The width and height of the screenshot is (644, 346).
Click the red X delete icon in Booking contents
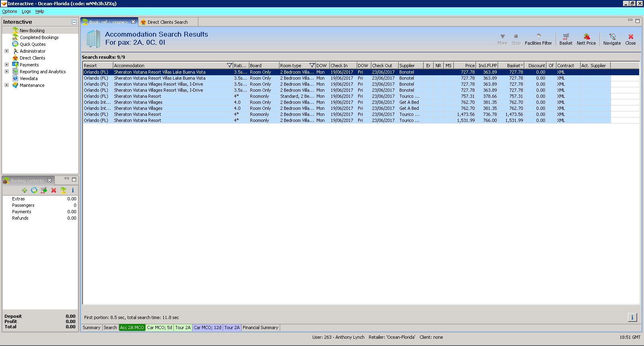coord(54,190)
